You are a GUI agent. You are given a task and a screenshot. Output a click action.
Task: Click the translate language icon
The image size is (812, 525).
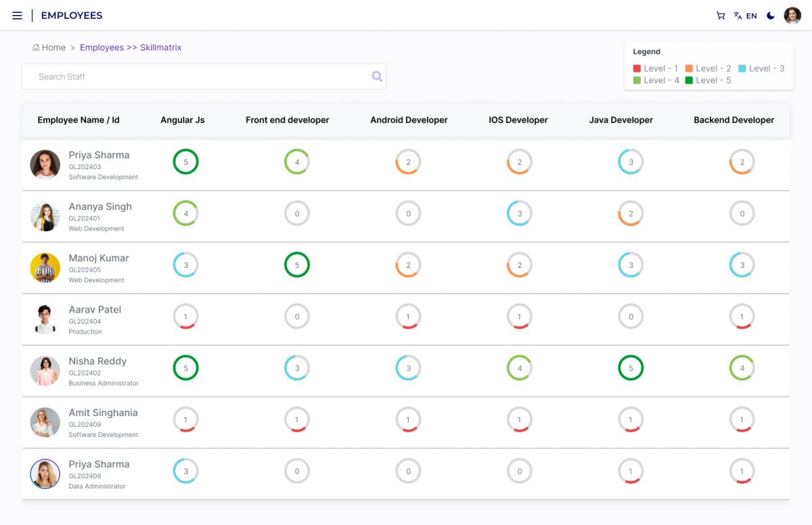tap(738, 16)
